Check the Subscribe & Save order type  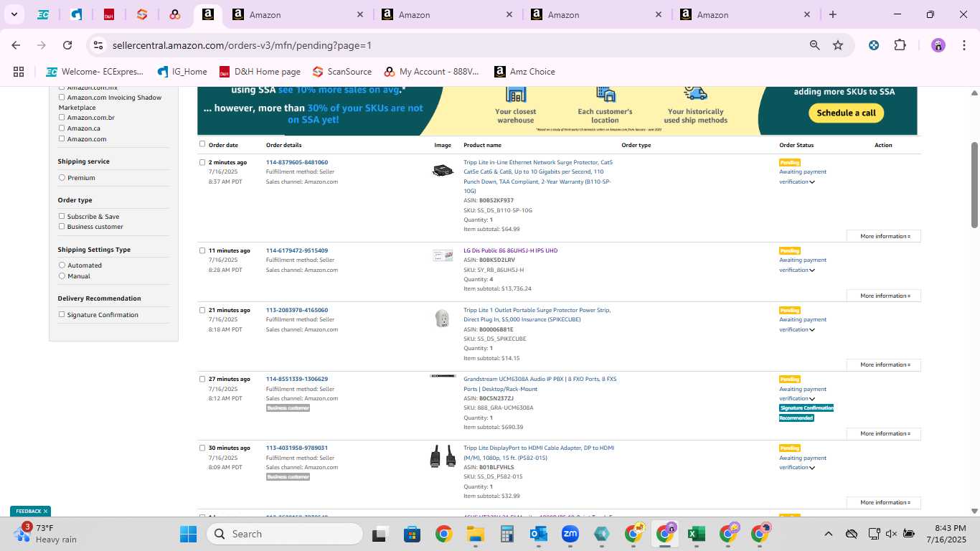tap(62, 216)
